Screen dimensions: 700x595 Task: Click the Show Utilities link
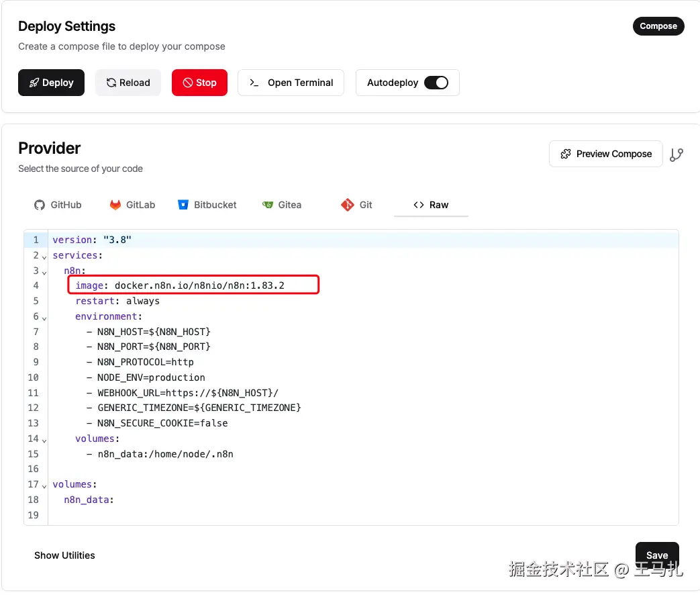[x=64, y=555]
